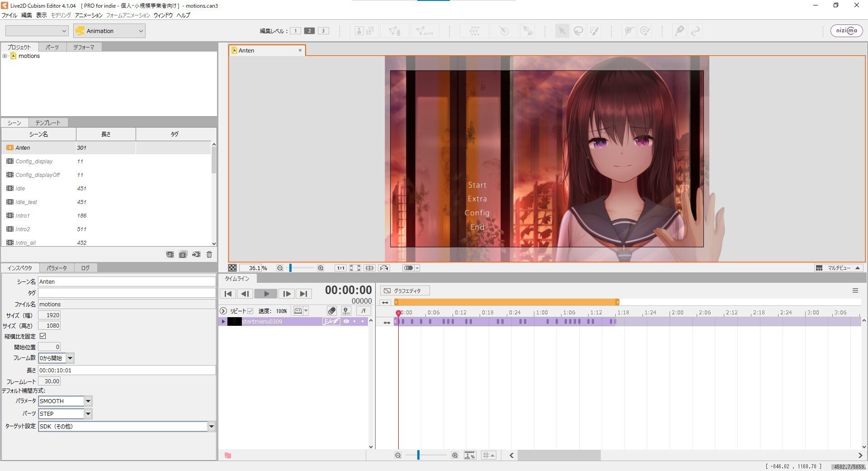Open the グラフエディタ graph editor

[x=405, y=290]
